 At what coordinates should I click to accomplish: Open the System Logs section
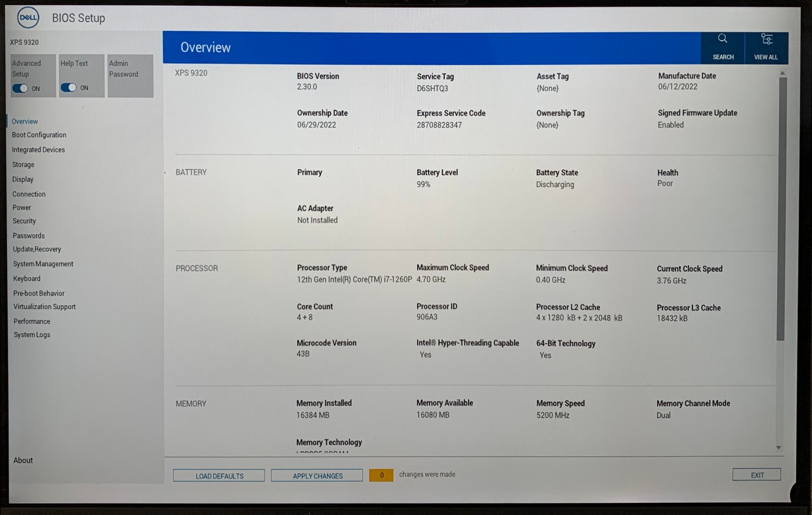32,335
